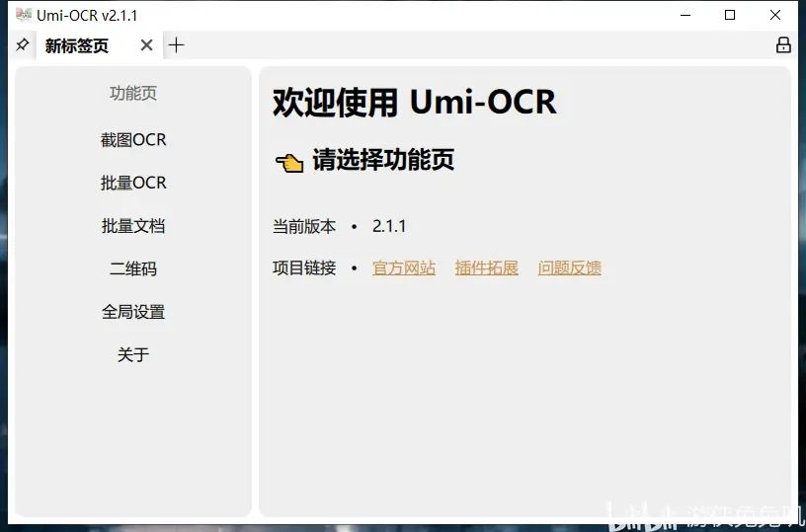Click the 功能页 header label

click(x=133, y=93)
